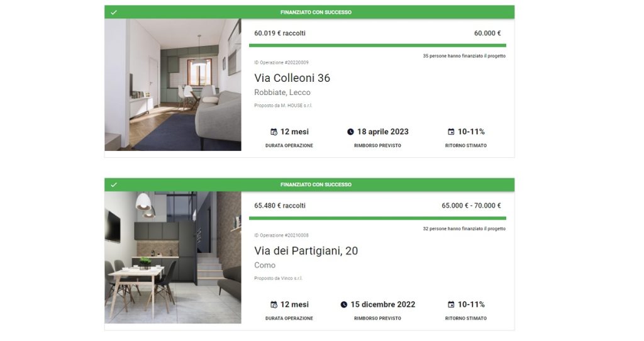Click the checkmark icon on Via Colleoni banner
Image resolution: width=644 pixels, height=341 pixels.
click(114, 13)
